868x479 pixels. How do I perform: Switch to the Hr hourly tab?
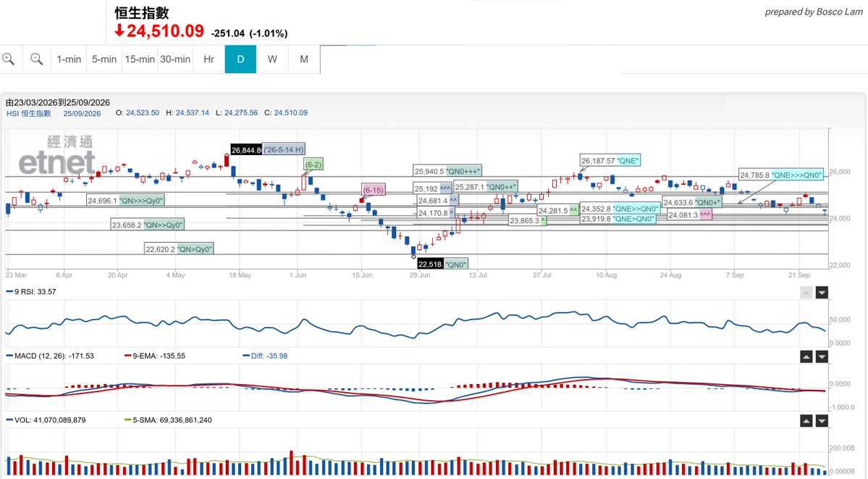(208, 59)
